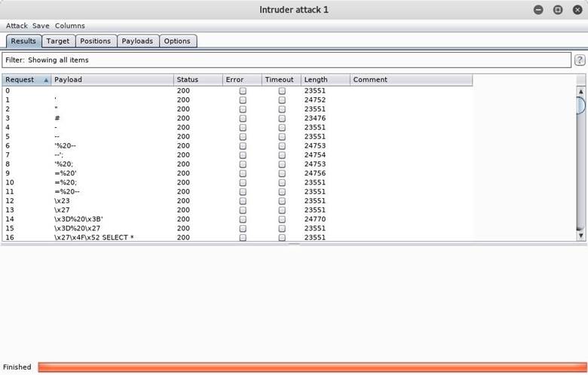Close the Intruder attack 1 window
This screenshot has height=375, width=588.
pyautogui.click(x=577, y=10)
